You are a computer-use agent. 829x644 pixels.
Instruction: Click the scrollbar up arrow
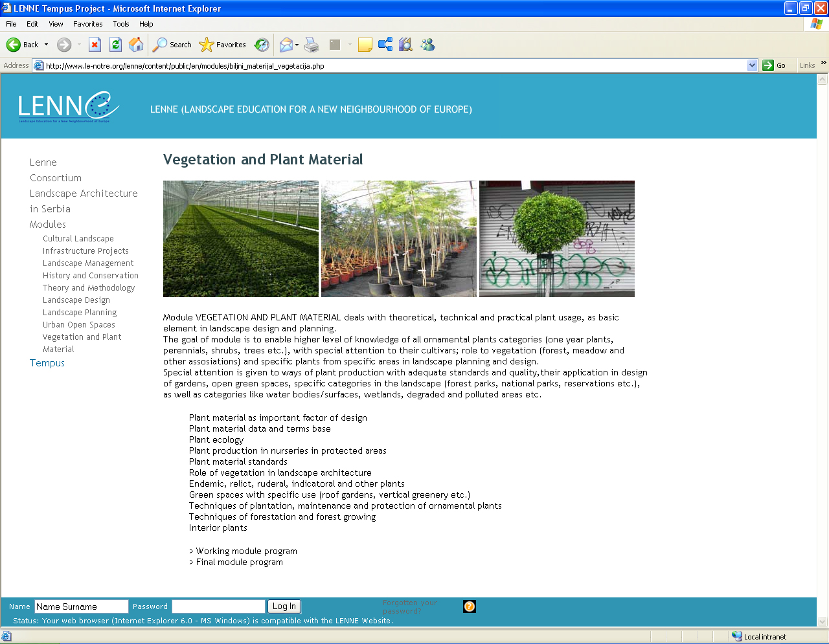(x=823, y=80)
